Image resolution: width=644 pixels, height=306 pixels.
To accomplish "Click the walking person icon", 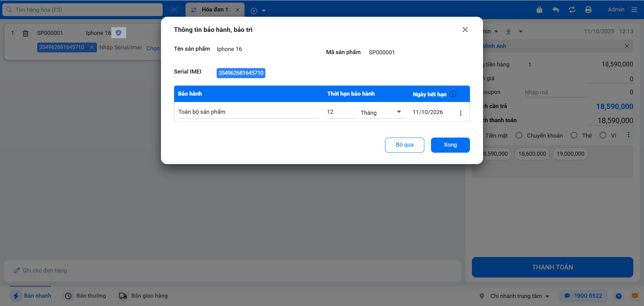I will coord(508,32).
